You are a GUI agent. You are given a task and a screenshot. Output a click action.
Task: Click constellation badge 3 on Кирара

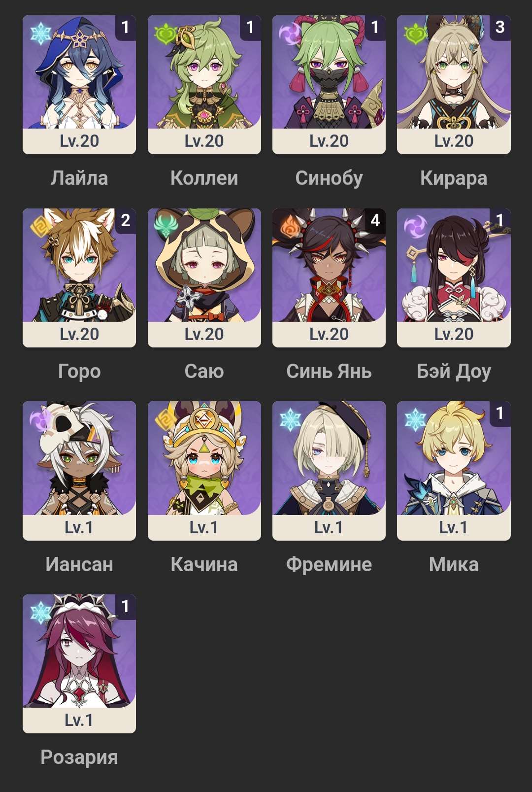click(500, 27)
